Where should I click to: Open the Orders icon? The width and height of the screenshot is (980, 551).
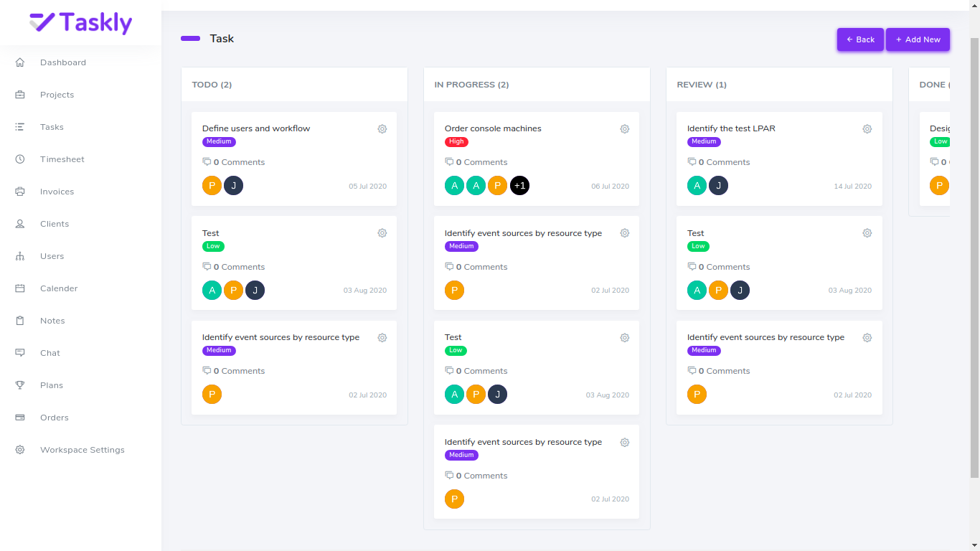[x=20, y=418]
